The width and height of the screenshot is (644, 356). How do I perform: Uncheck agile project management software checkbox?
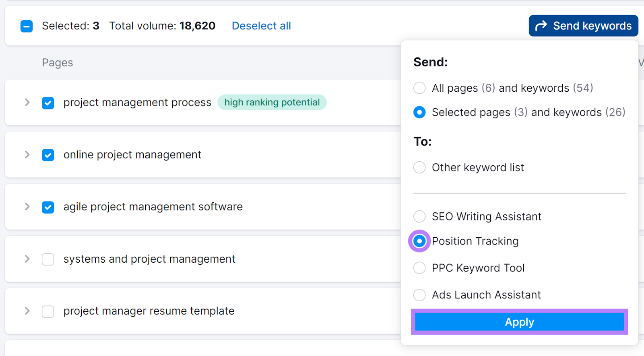[x=48, y=207]
